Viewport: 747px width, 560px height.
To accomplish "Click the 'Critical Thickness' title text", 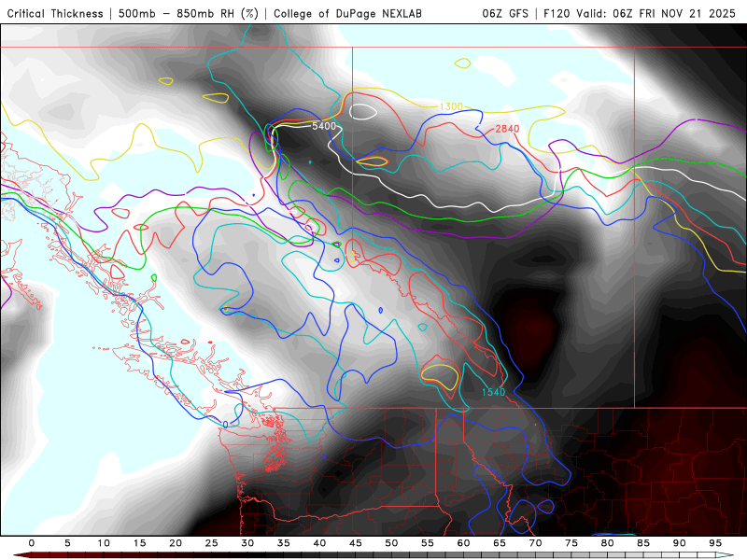I will (55, 13).
